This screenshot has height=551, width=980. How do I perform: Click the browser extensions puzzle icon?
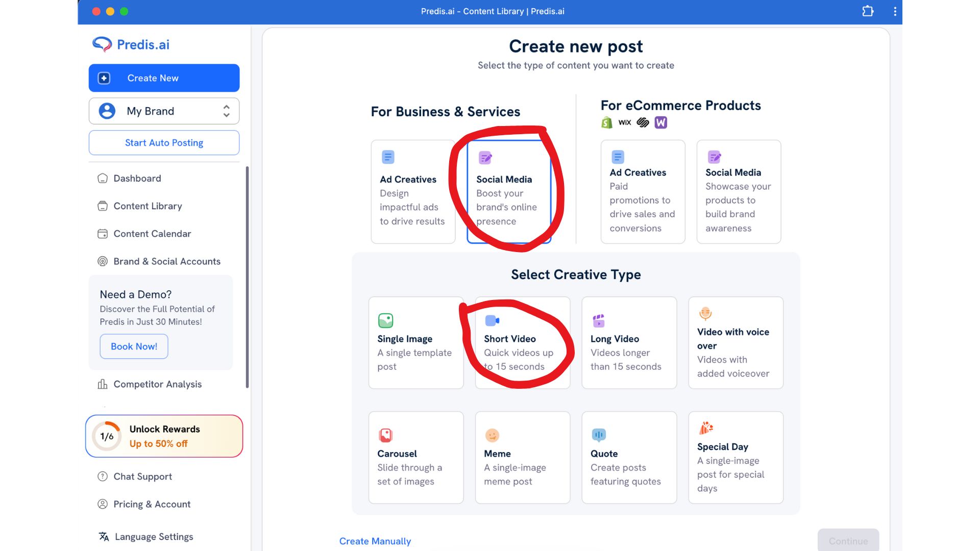[x=868, y=11]
